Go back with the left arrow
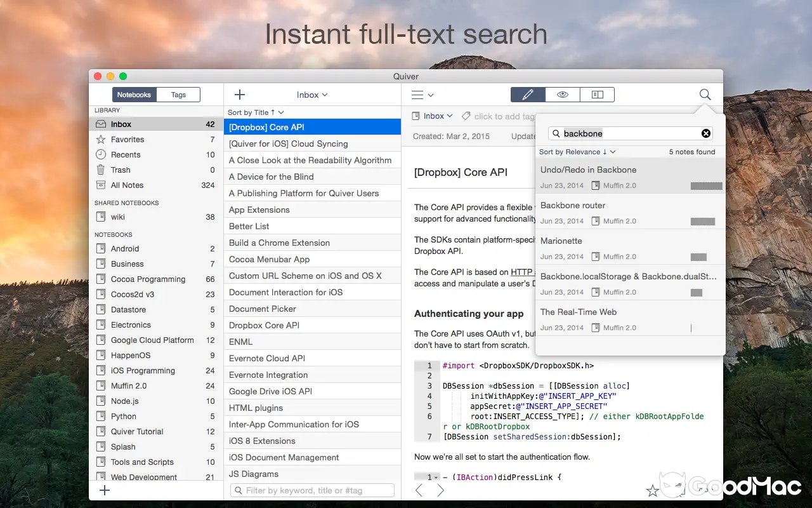 [418, 490]
